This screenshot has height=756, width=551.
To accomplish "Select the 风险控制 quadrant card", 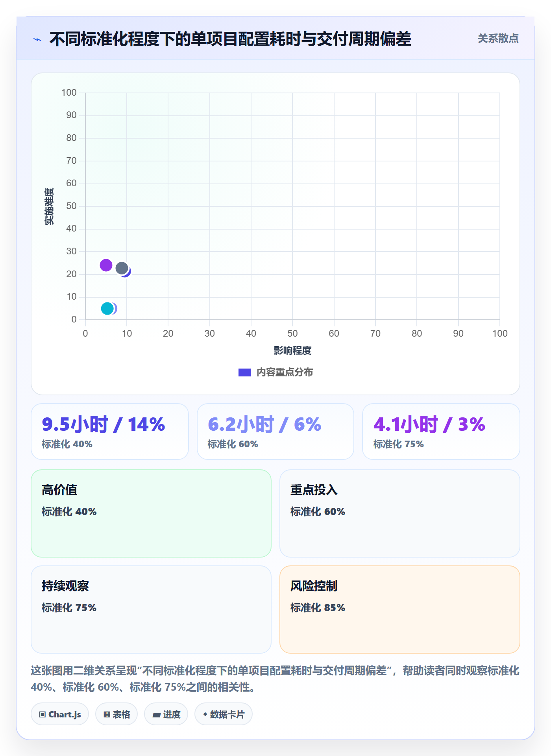I will coord(400,610).
